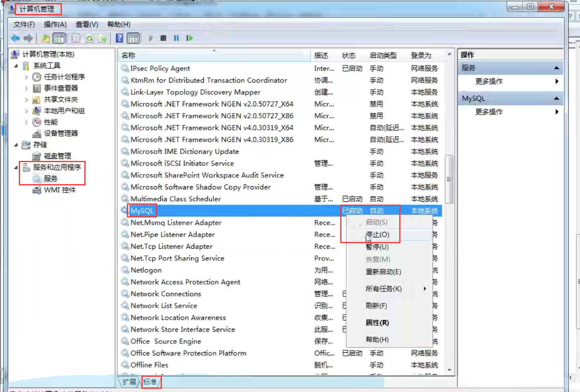Choose 重新启动(E) in the context menu
This screenshot has height=392, width=580.
click(x=388, y=272)
